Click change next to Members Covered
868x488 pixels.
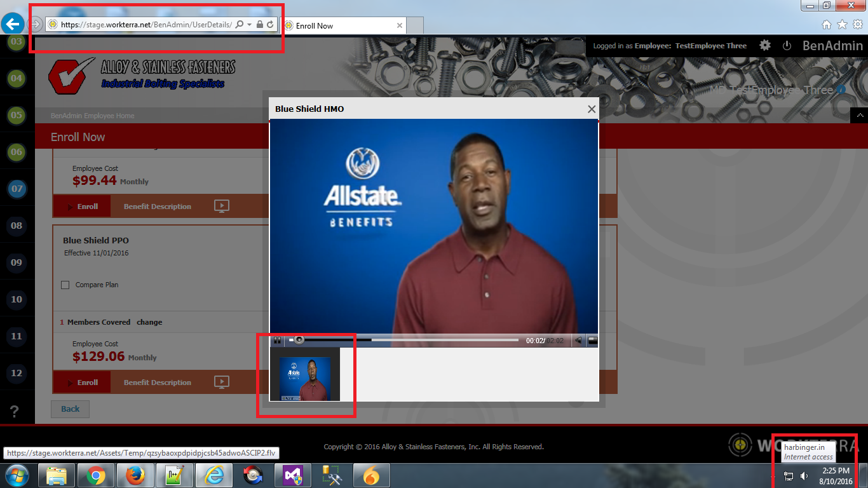(149, 322)
